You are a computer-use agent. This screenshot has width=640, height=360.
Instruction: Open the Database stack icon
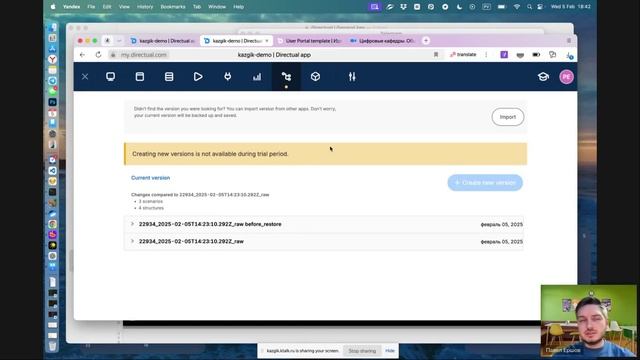[x=169, y=77]
